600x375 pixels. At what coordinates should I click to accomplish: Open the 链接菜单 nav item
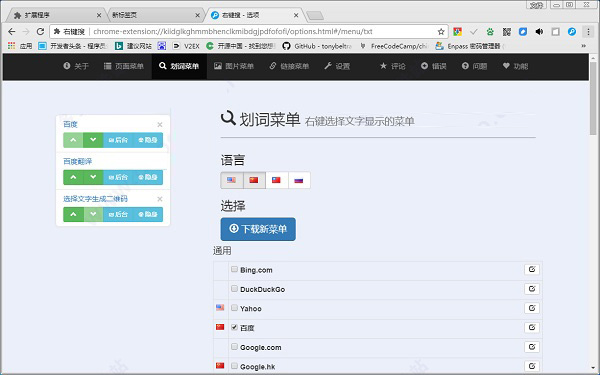[x=289, y=66]
